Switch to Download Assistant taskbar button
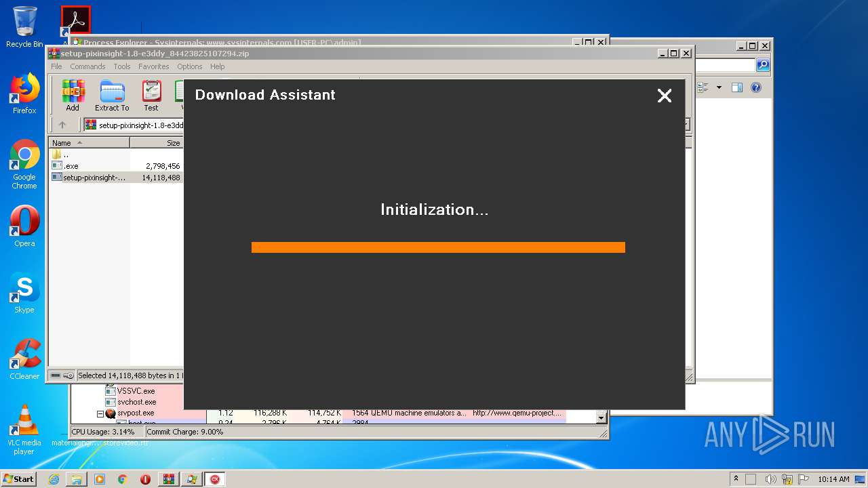The height and width of the screenshot is (488, 868). [x=215, y=479]
